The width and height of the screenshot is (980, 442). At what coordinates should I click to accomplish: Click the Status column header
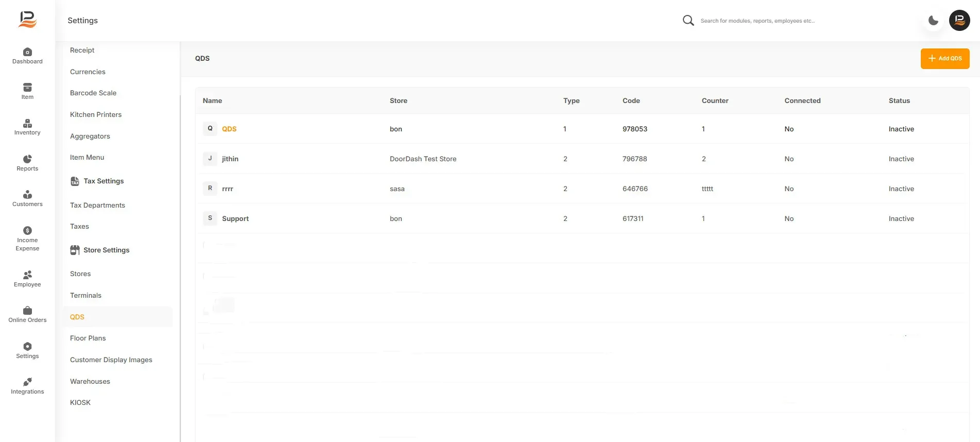point(899,101)
